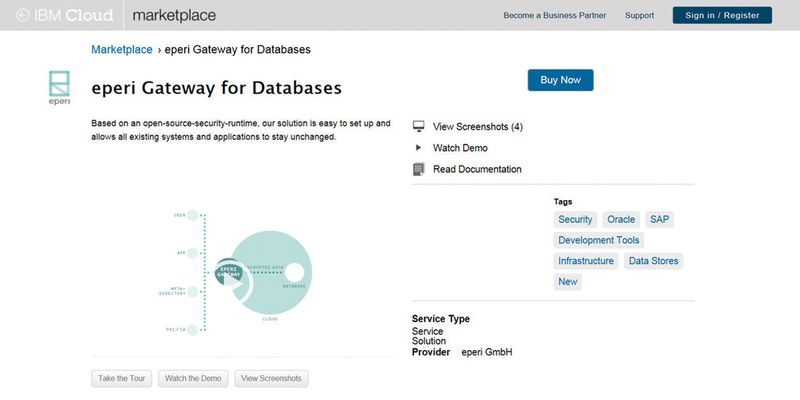This screenshot has width=800, height=400.
Task: Click the eperi Gateway architecture diagram
Action: point(236,272)
